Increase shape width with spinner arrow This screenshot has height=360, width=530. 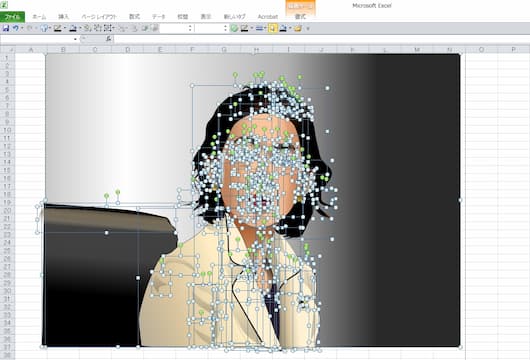[x=226, y=26]
